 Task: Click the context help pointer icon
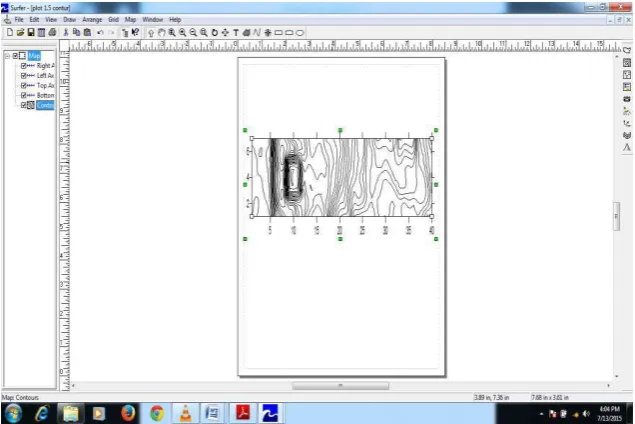135,33
